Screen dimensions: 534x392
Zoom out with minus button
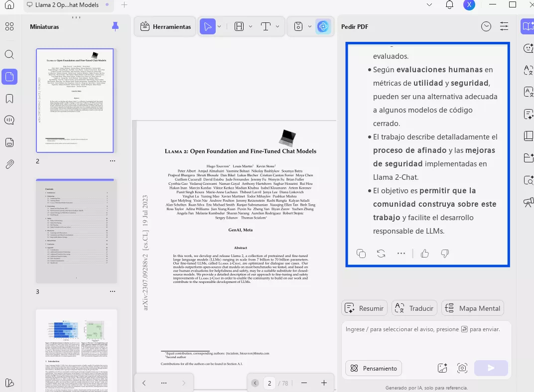point(304,383)
